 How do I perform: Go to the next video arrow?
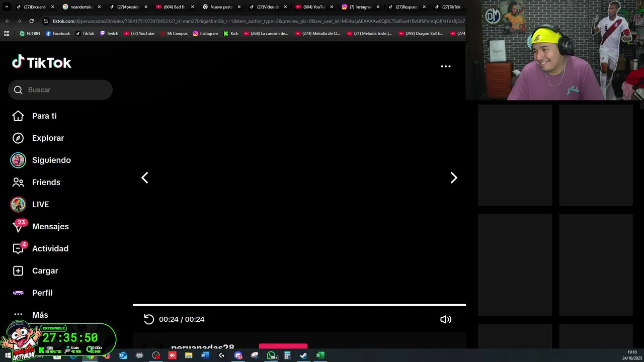tap(454, 177)
